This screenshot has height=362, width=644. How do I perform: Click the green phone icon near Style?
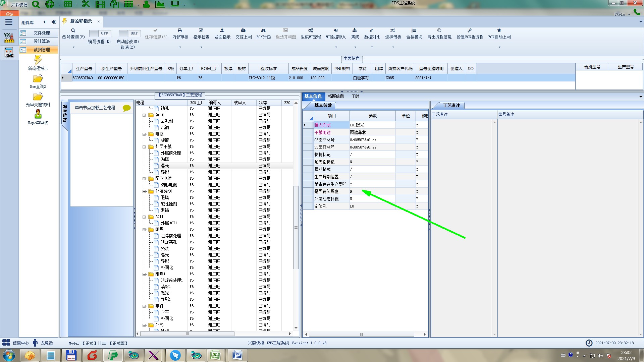point(637,12)
